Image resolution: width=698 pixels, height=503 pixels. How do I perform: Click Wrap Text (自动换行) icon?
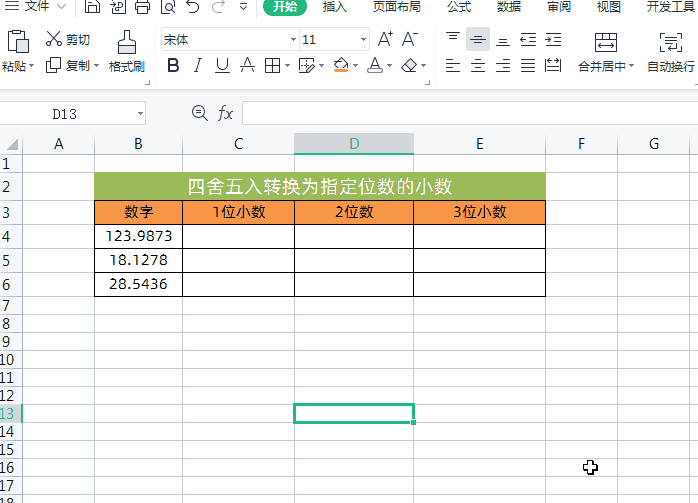coord(671,42)
